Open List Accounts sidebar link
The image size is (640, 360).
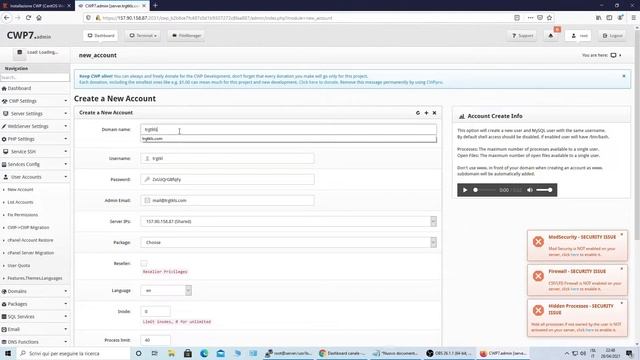[x=20, y=202]
